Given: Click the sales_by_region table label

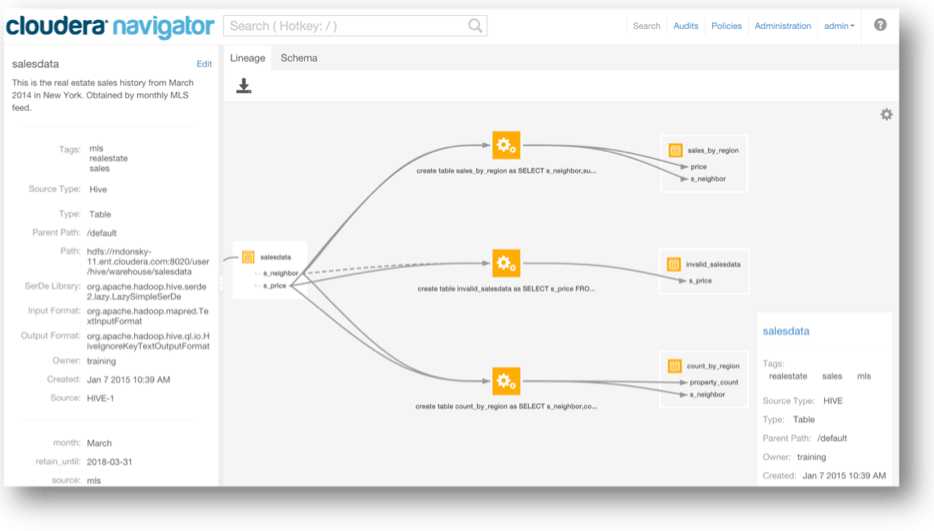Looking at the screenshot, I should (713, 151).
